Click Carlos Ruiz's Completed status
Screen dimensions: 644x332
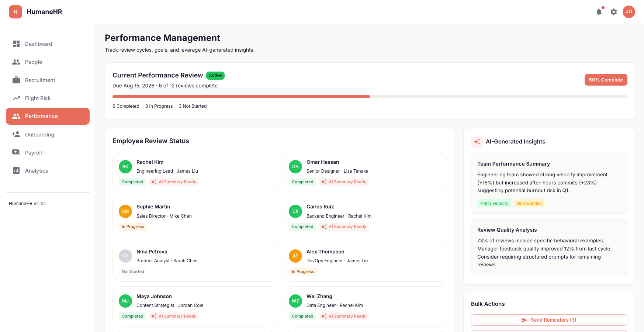pyautogui.click(x=302, y=226)
